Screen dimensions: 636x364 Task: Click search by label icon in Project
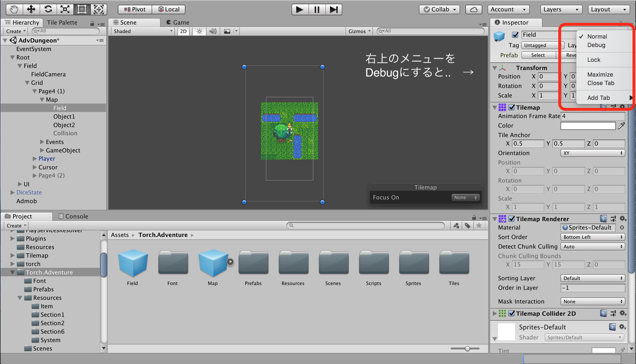coord(467,226)
